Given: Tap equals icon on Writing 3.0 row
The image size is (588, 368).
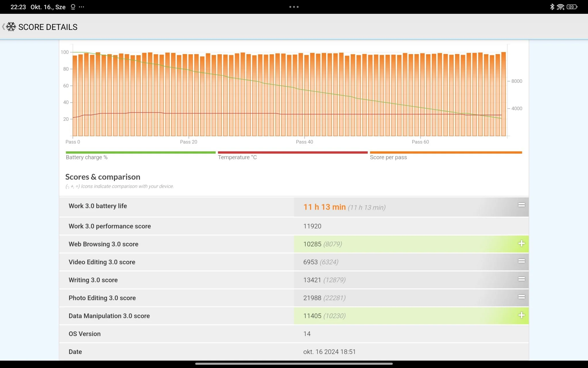Looking at the screenshot, I should [x=521, y=279].
